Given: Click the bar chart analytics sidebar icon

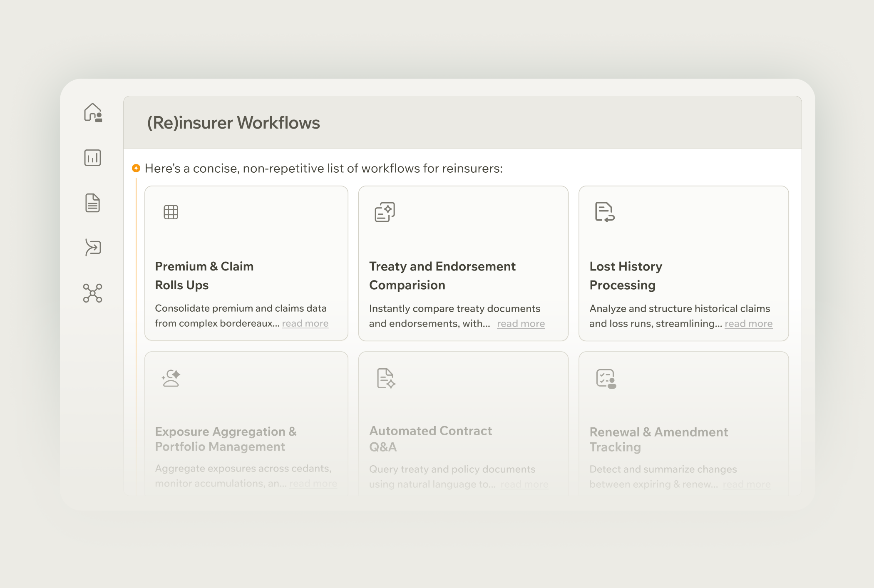Looking at the screenshot, I should click(x=92, y=158).
